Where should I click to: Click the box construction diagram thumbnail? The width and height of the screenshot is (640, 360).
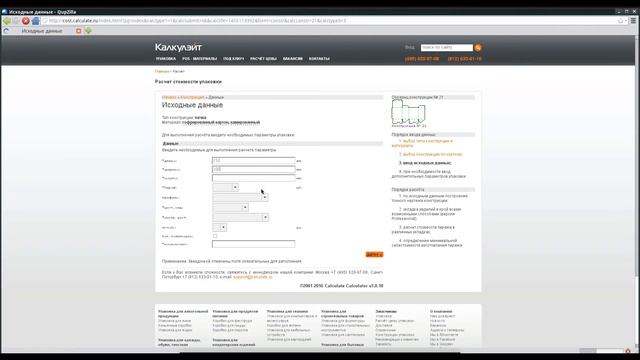click(409, 112)
